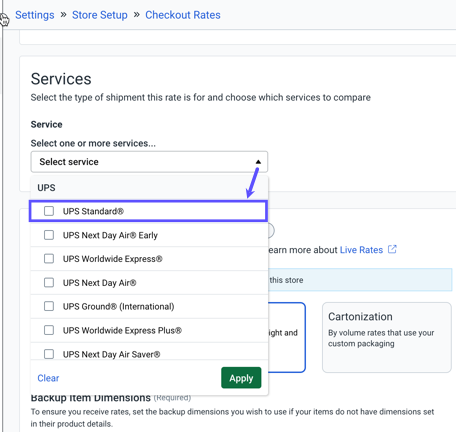Click the external link icon beside Live Rates
Viewport: 456px width, 432px height.
392,249
